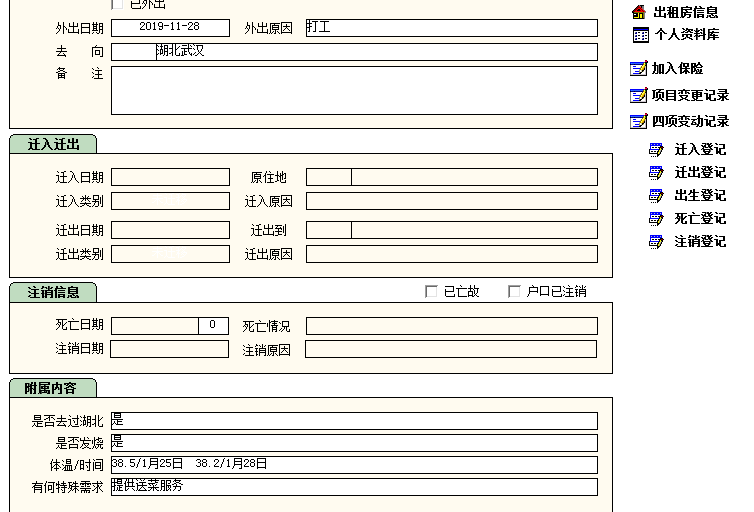Select the 附属内容 section tab
Viewport: 754px width, 512px height.
(x=52, y=388)
